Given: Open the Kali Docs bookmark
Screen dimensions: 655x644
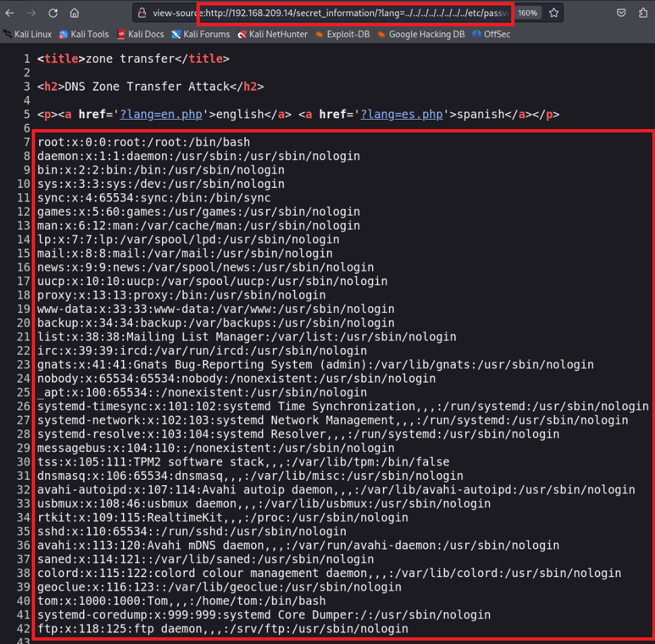Looking at the screenshot, I should pyautogui.click(x=140, y=34).
